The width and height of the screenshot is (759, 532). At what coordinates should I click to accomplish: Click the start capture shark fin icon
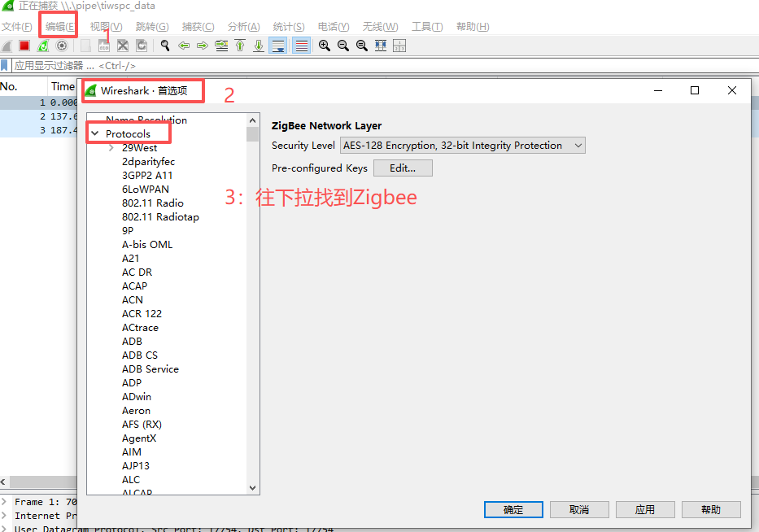pyautogui.click(x=7, y=46)
